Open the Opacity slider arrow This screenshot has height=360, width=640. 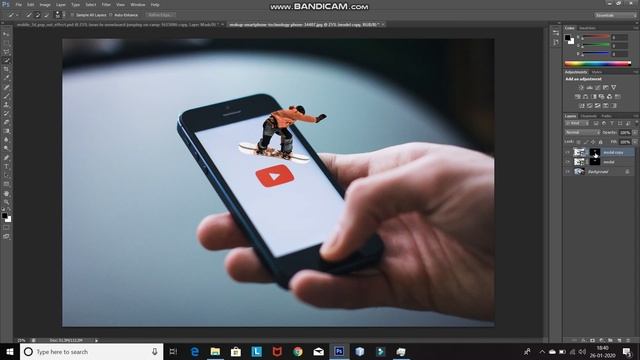[635, 133]
